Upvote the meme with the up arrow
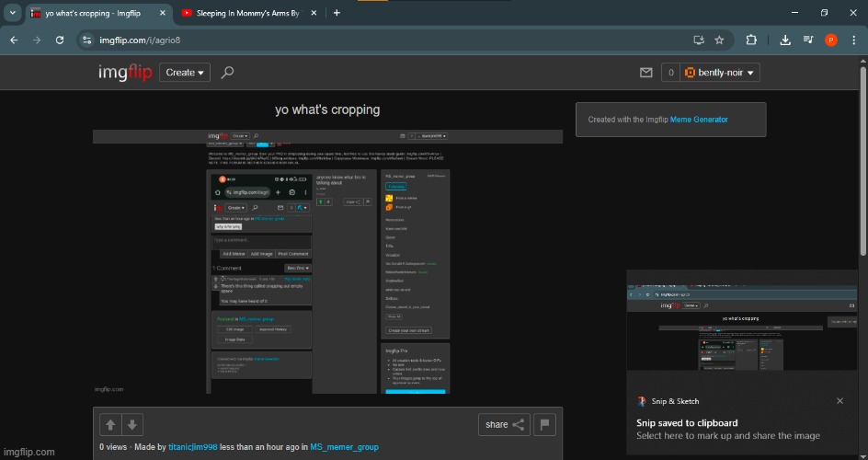 coord(110,424)
